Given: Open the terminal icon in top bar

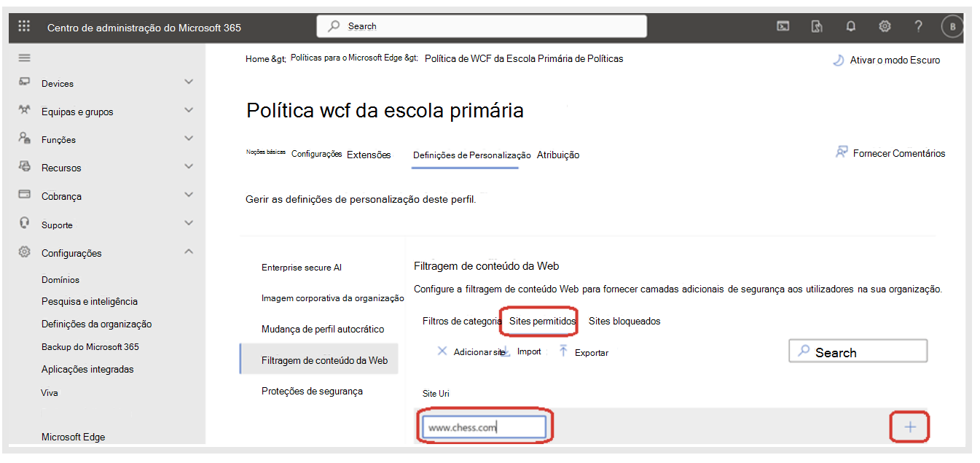Looking at the screenshot, I should coord(783,26).
